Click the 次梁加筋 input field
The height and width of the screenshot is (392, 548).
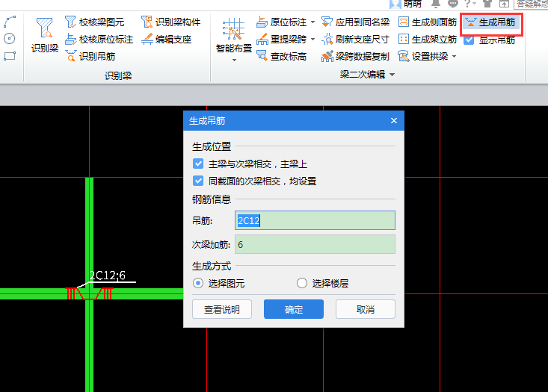(x=315, y=244)
